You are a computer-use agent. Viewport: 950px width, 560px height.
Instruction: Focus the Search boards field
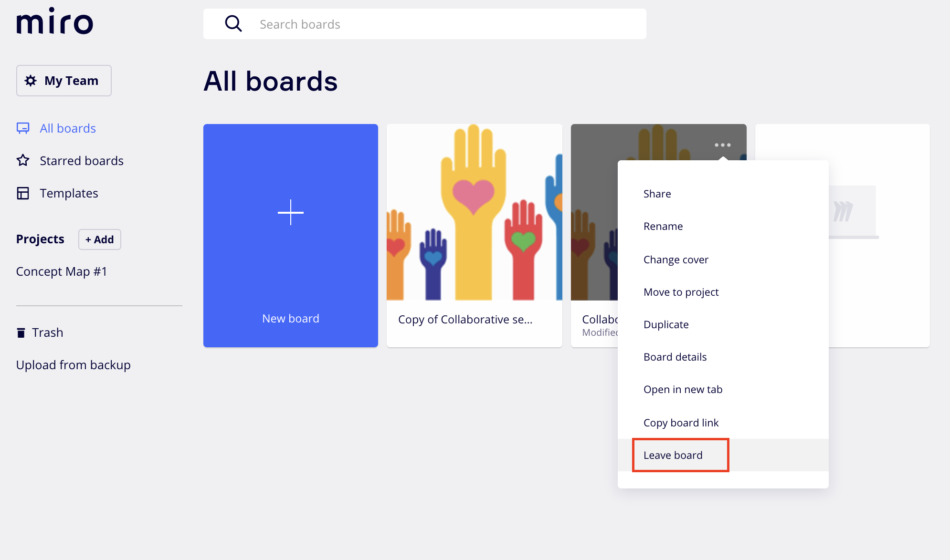click(x=425, y=24)
